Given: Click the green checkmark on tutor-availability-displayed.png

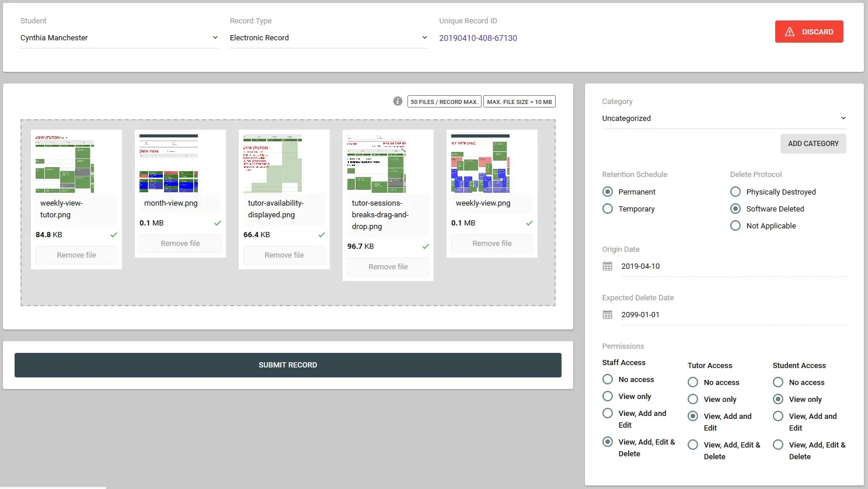Looking at the screenshot, I should coord(322,235).
